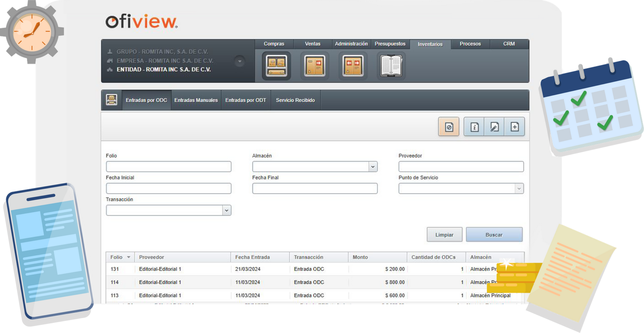Viewport: 644px width, 333px height.
Task: Click the box with two transfer arrows icon
Action: [x=353, y=66]
